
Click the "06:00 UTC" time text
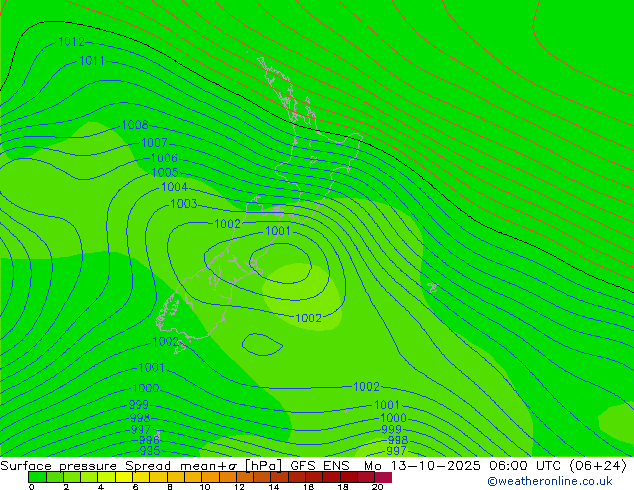[x=526, y=466]
